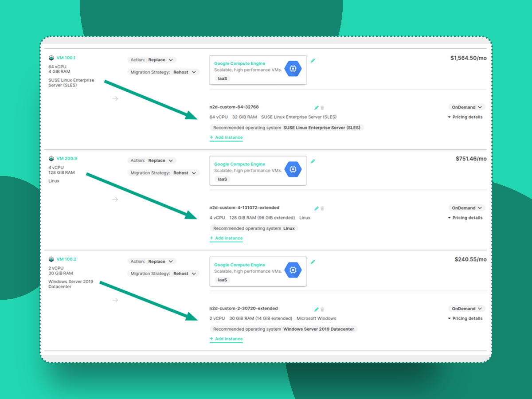Add Instance under n2d-custom-64-32768
The height and width of the screenshot is (399, 532).
226,137
